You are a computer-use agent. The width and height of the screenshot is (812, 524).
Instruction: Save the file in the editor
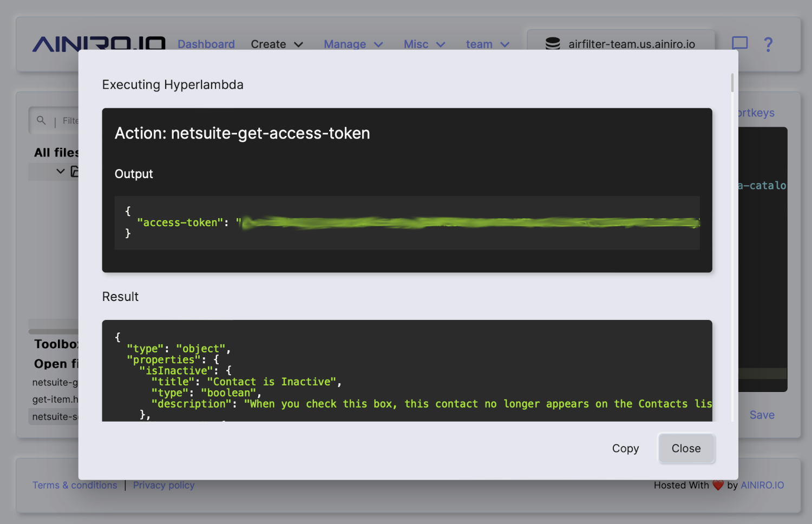[762, 415]
